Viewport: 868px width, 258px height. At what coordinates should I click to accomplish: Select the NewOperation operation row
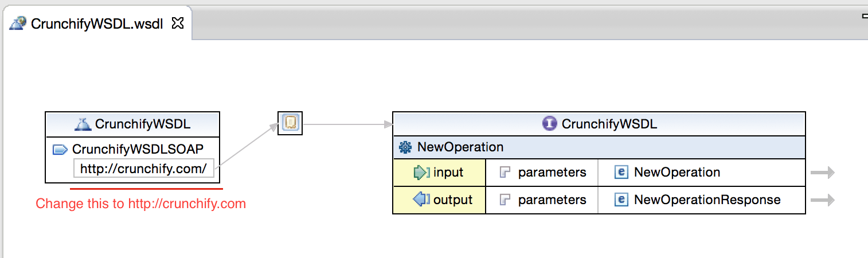(x=599, y=147)
